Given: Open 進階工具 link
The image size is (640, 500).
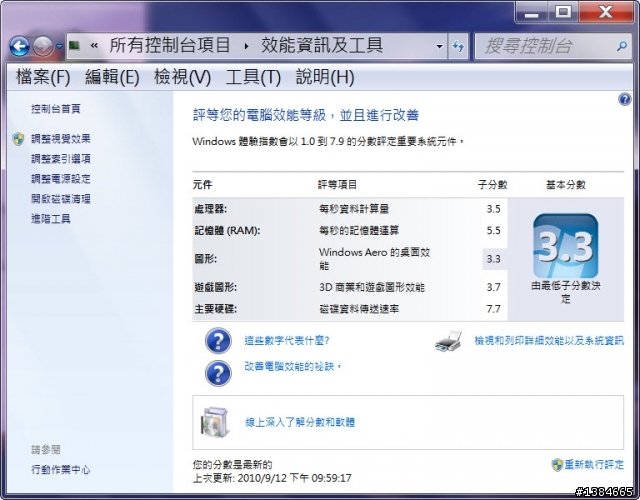Looking at the screenshot, I should pos(51,219).
